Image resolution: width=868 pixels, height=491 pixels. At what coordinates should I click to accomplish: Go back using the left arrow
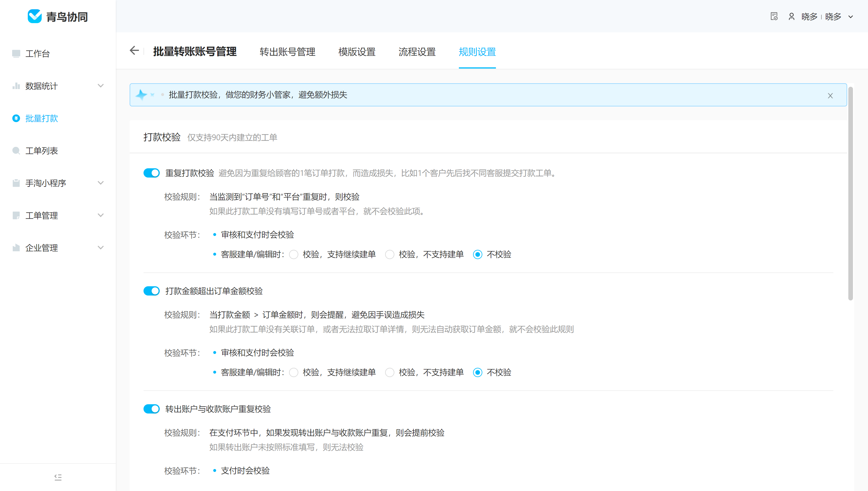[134, 51]
